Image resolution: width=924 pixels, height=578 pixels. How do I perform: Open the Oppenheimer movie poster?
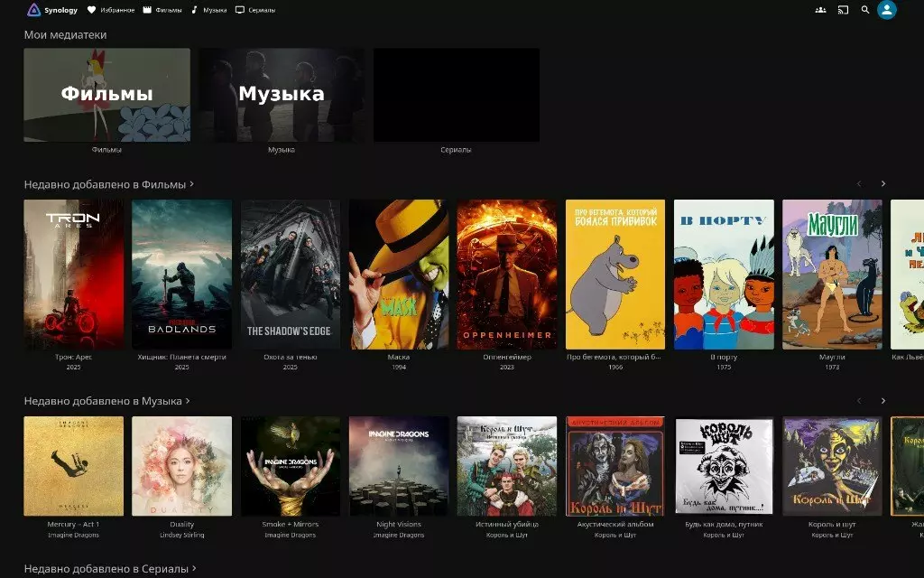(x=507, y=275)
